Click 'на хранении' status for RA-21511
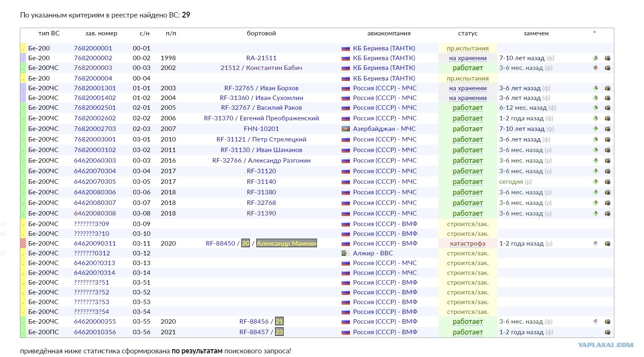The height and width of the screenshot is (357, 644). coord(468,58)
